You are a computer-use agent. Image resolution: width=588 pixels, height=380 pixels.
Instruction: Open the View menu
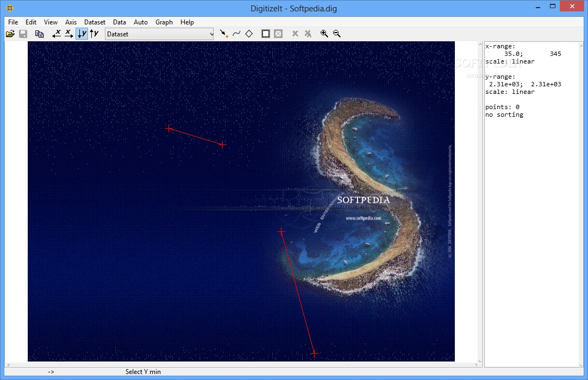point(51,22)
